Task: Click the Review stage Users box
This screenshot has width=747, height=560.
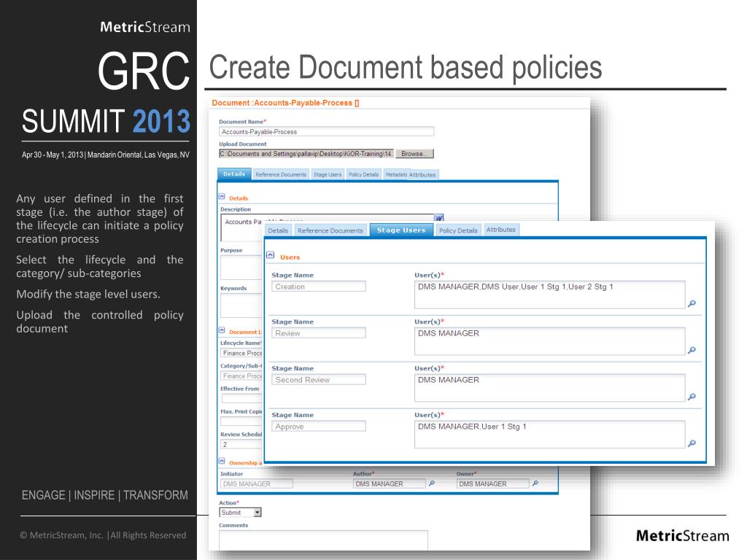Action: pos(550,341)
